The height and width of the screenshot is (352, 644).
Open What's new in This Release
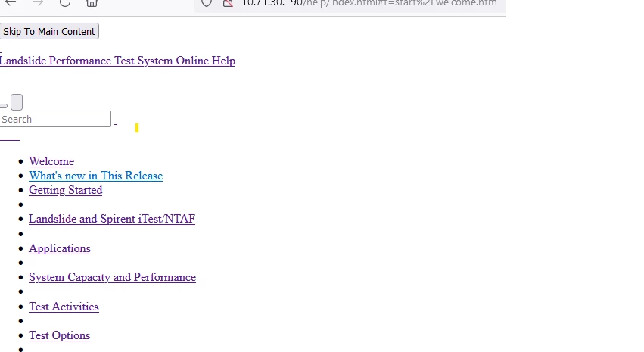[95, 176]
